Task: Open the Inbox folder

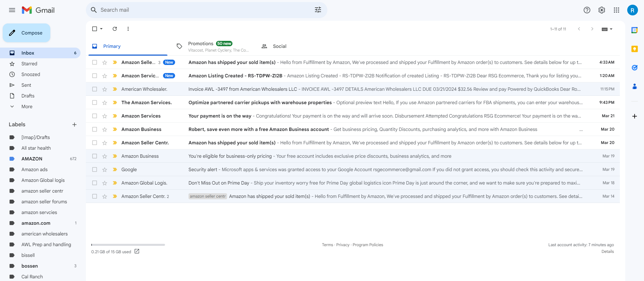Action: click(40, 53)
